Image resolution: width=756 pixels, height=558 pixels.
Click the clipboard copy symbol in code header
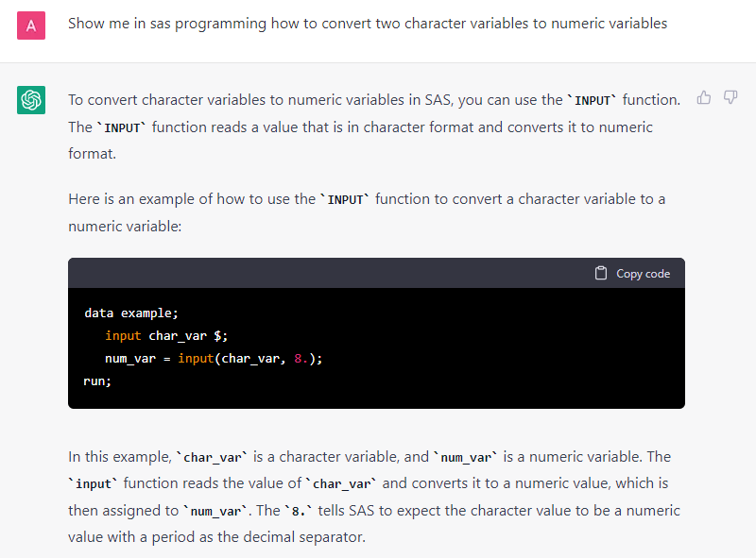pos(601,272)
